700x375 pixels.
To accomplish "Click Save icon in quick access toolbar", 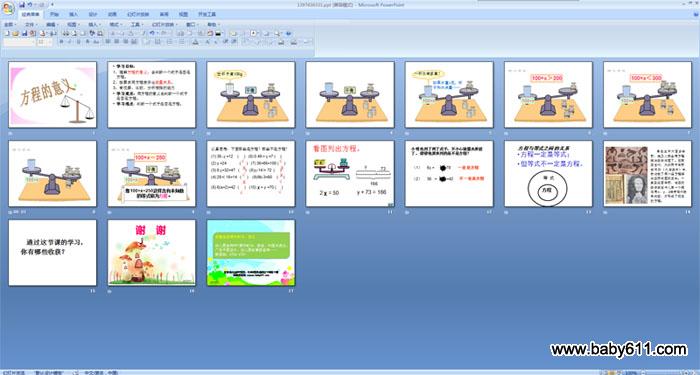I will [22, 4].
